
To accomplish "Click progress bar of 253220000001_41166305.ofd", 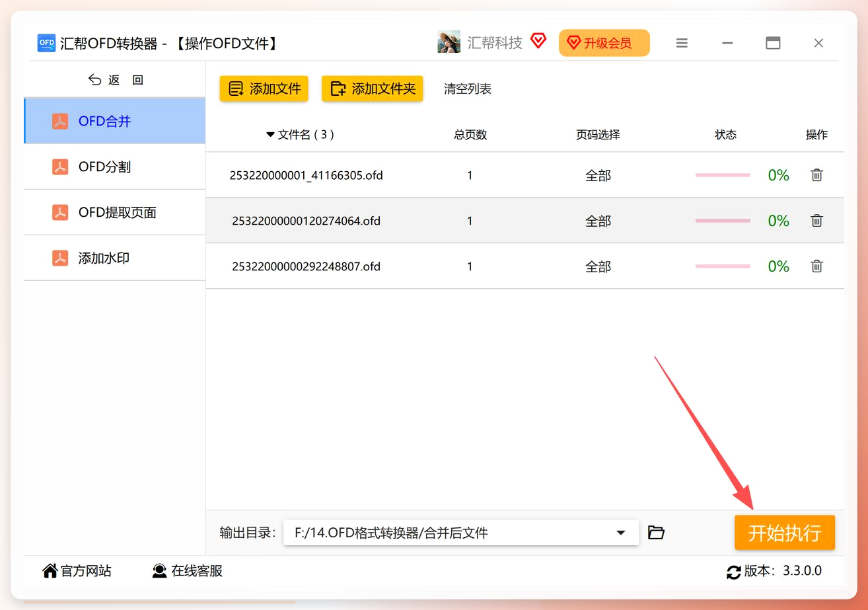I will (x=723, y=175).
